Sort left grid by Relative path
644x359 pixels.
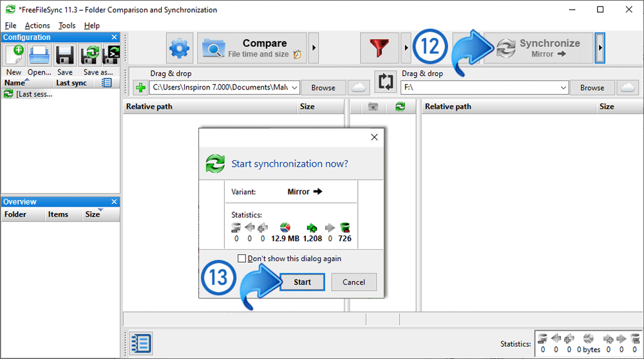point(209,107)
